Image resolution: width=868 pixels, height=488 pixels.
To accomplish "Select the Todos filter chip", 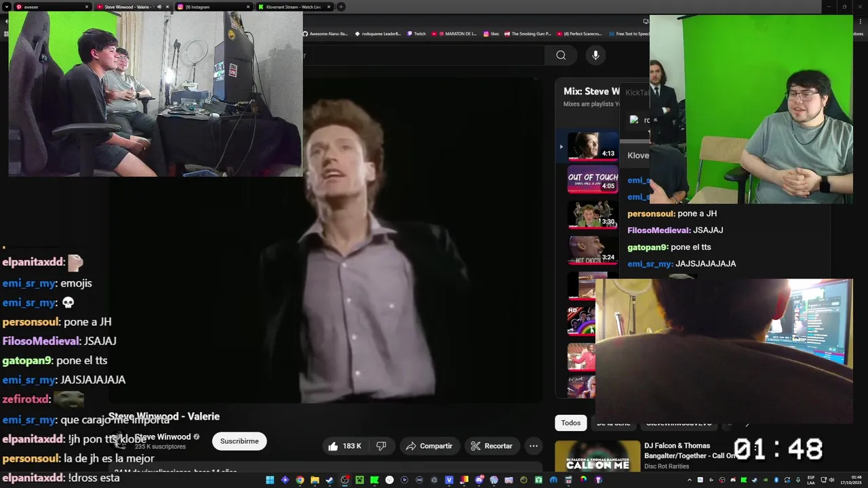I will 570,423.
